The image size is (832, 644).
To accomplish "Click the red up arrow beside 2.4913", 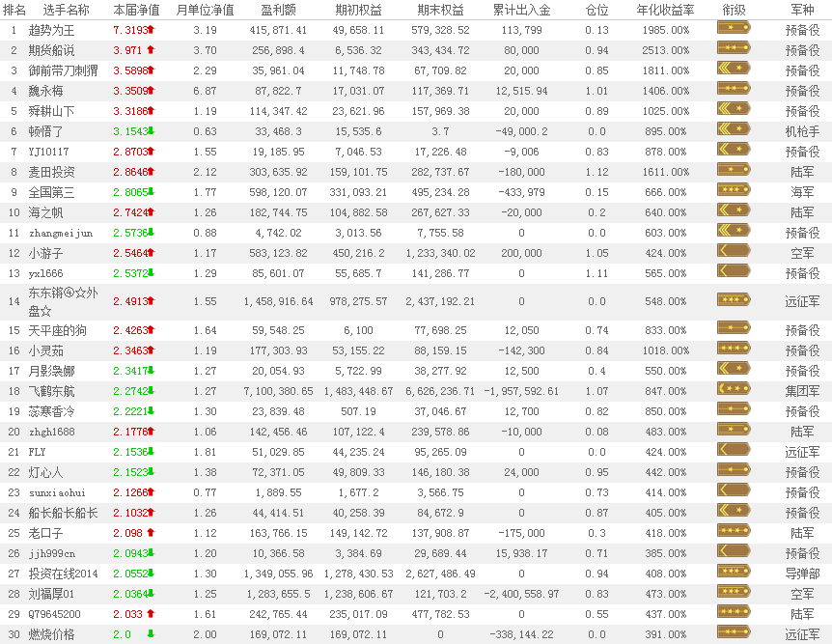I will pos(152,301).
